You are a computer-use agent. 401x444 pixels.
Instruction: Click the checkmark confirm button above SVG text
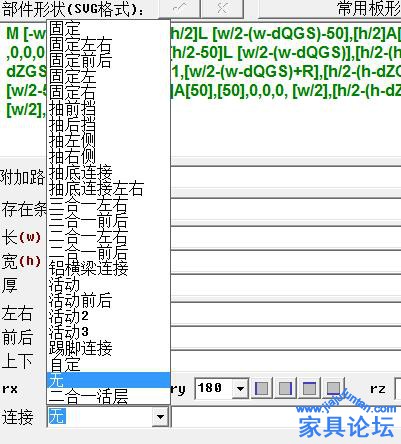[x=179, y=8]
